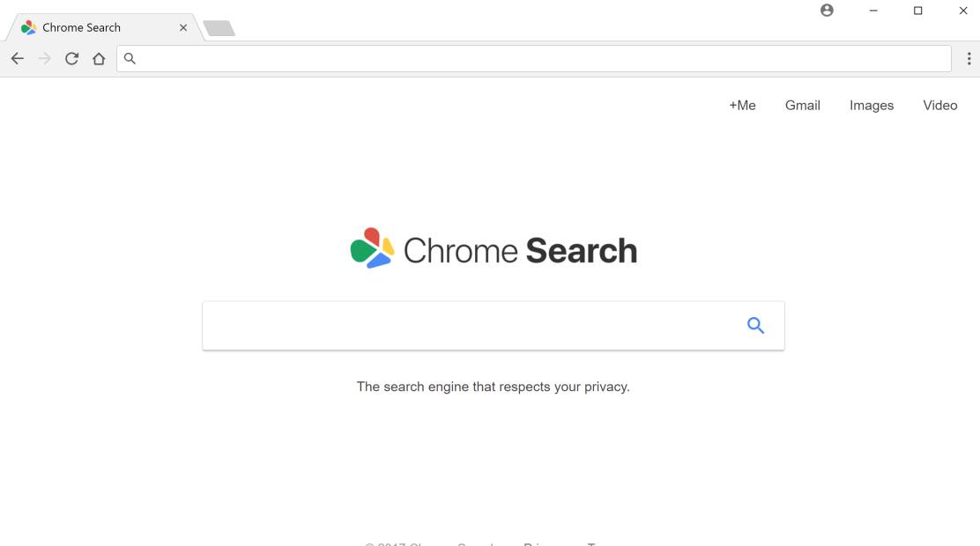Open the three-dot browser menu

[969, 59]
